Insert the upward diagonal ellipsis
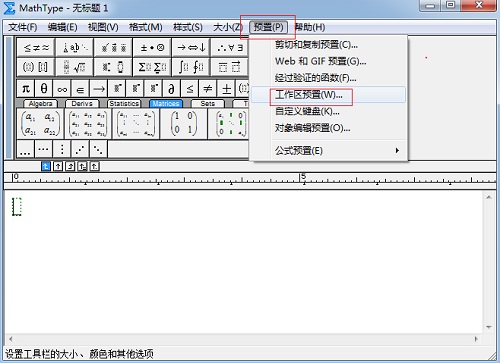This screenshot has width=500, height=363. [80, 149]
